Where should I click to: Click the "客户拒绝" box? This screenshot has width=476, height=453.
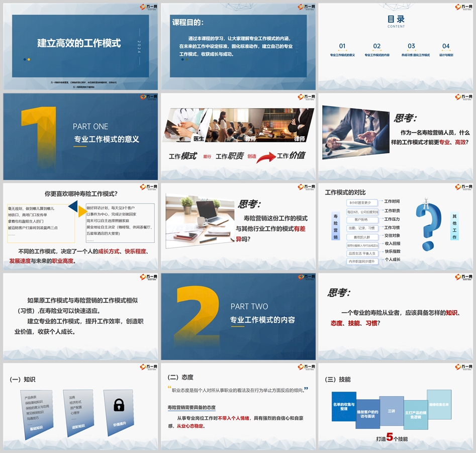362,220
